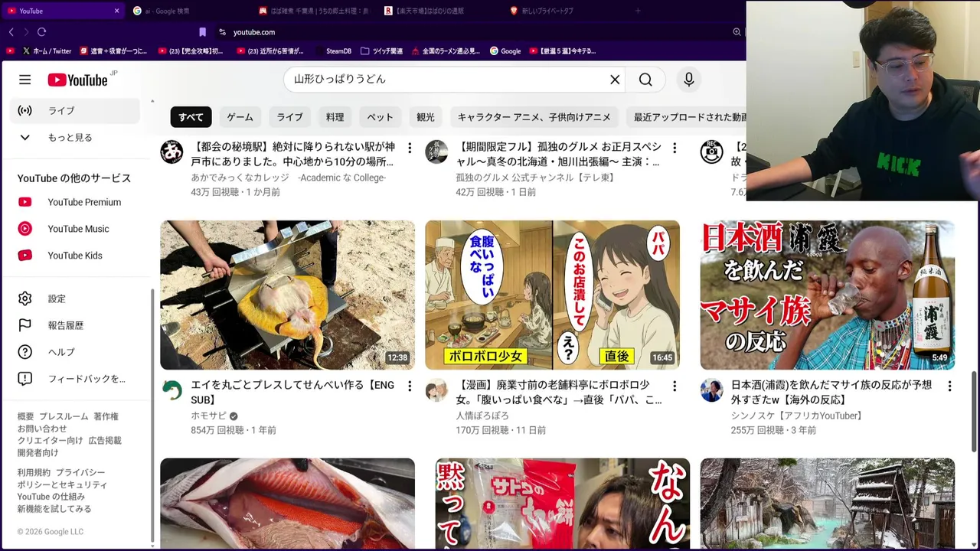Select the 料理 filter chip
This screenshot has width=980, height=551.
335,117
